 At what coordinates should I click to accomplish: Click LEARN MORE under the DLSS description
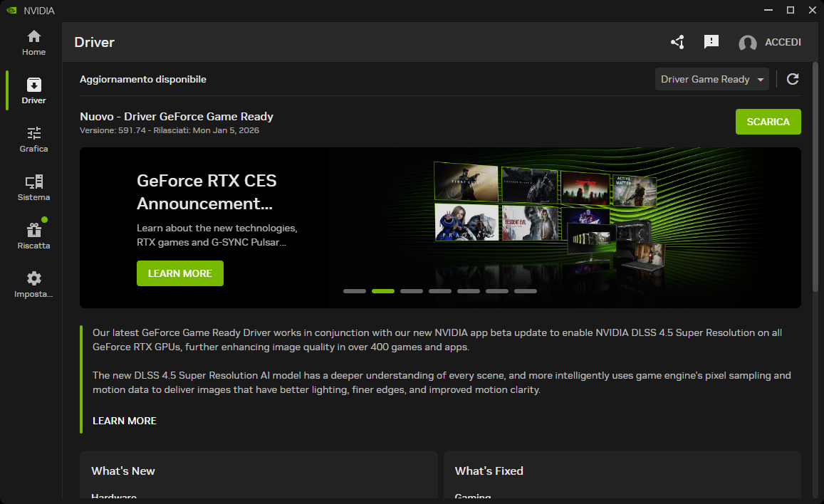[124, 421]
